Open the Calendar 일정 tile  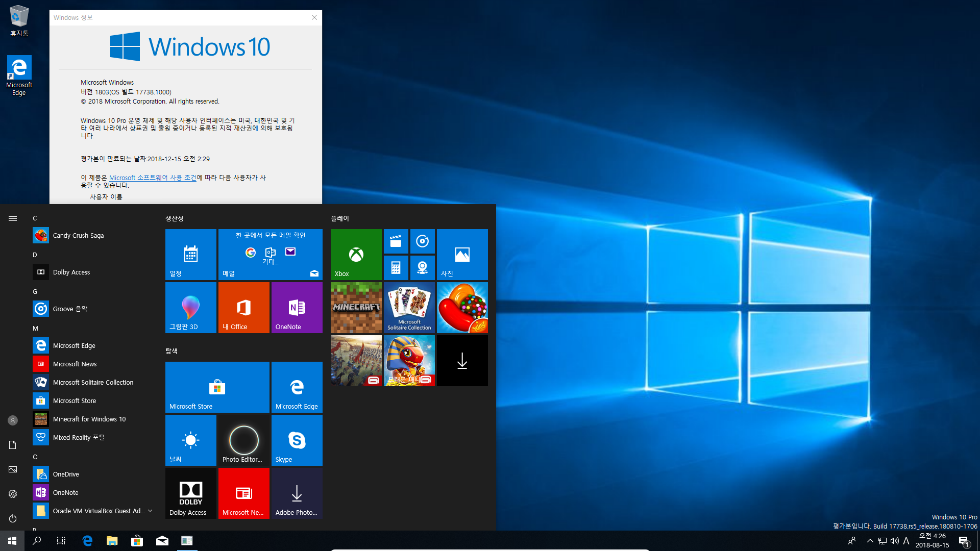190,254
